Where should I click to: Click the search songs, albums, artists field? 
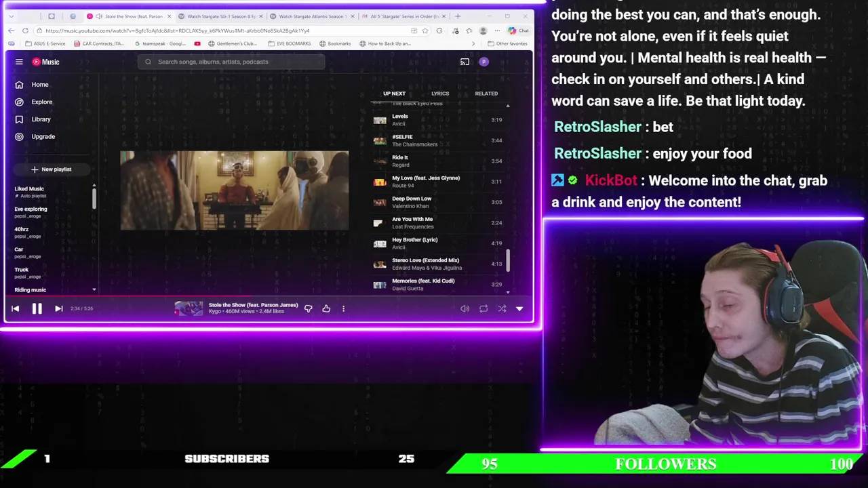tap(231, 62)
